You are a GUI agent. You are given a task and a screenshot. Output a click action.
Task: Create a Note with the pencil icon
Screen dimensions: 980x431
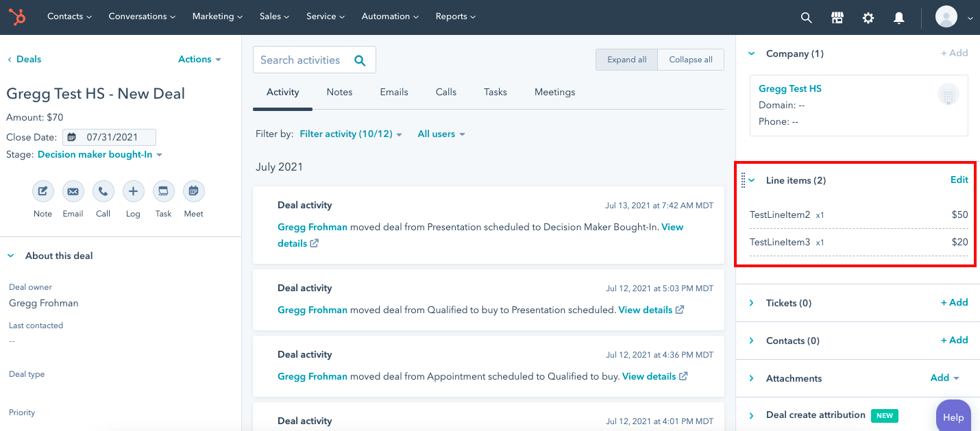43,191
